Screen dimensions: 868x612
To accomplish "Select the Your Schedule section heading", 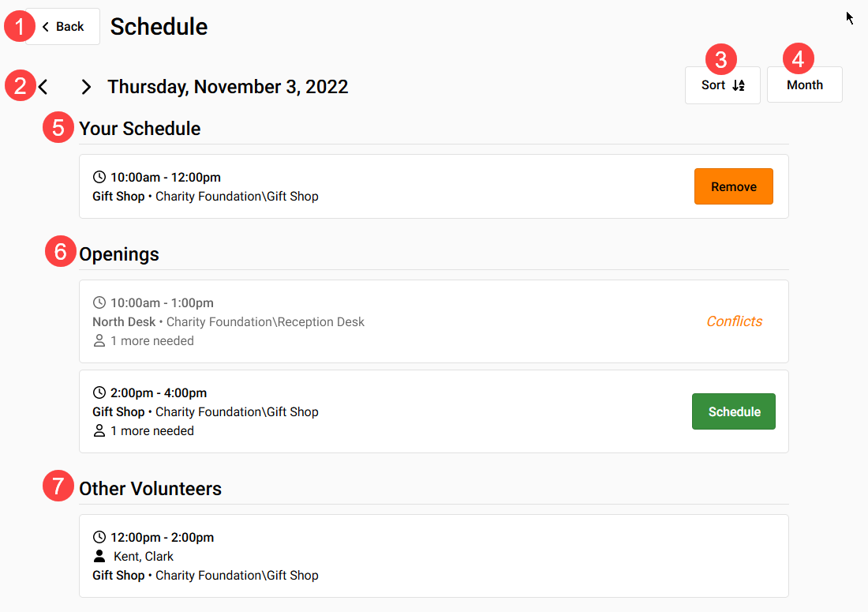I will 140,128.
